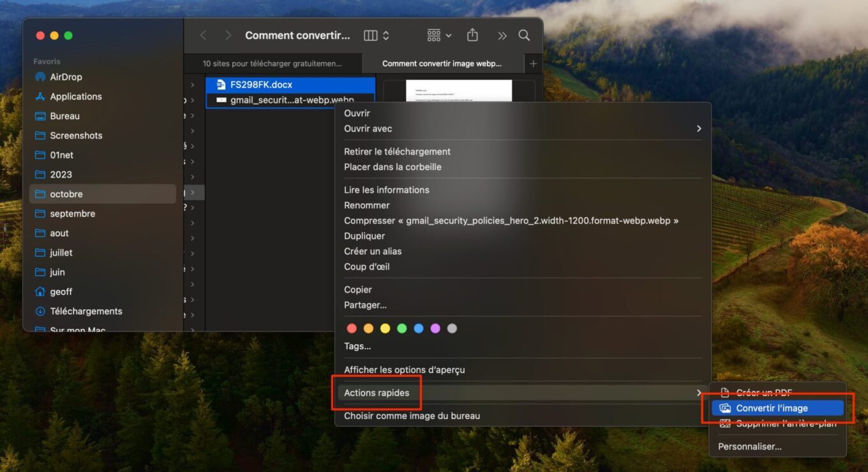Apply the red tag color
This screenshot has height=472, width=868.
click(352, 328)
